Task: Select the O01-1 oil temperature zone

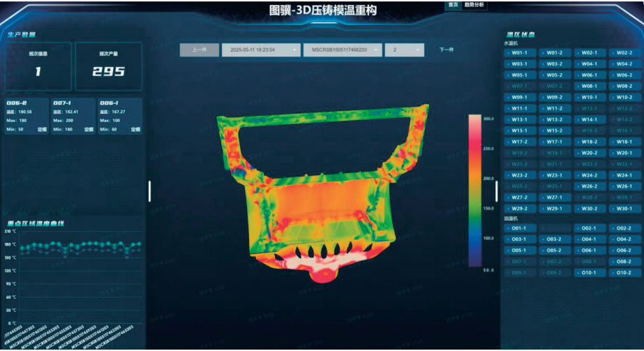Action: pyautogui.click(x=520, y=228)
